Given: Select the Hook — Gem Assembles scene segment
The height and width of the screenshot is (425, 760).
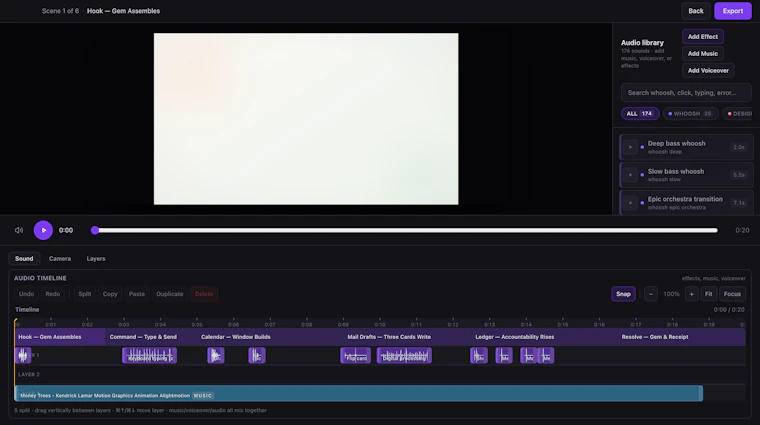Looking at the screenshot, I should [x=60, y=337].
